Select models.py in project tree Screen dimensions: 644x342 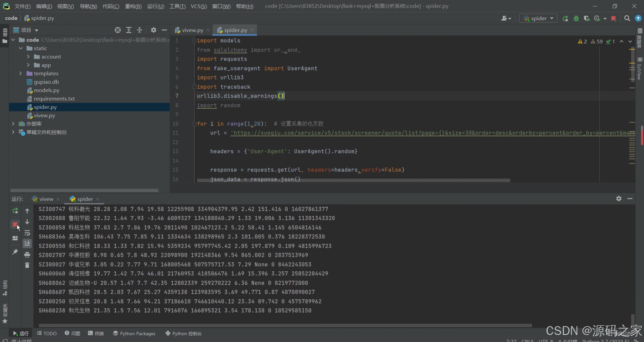(x=46, y=90)
